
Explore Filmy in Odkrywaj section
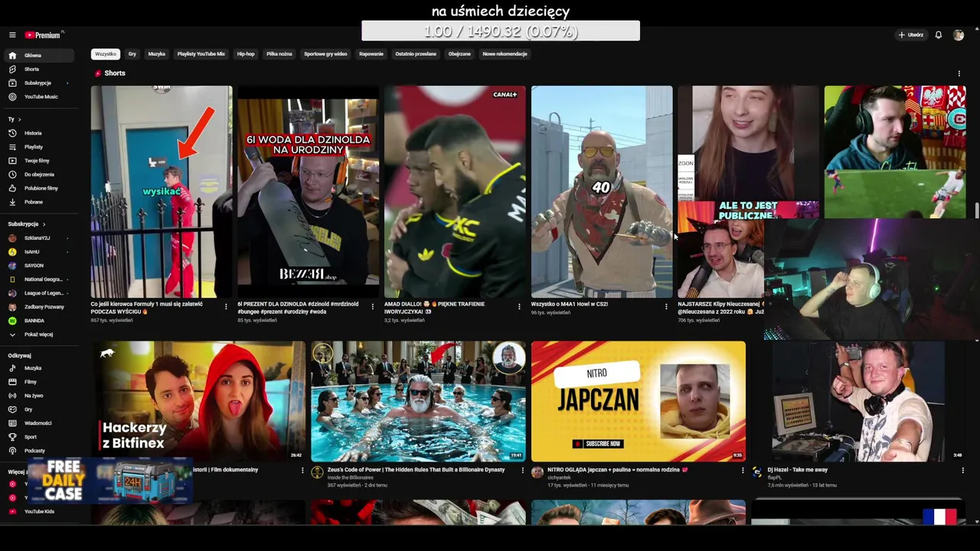click(x=38, y=382)
